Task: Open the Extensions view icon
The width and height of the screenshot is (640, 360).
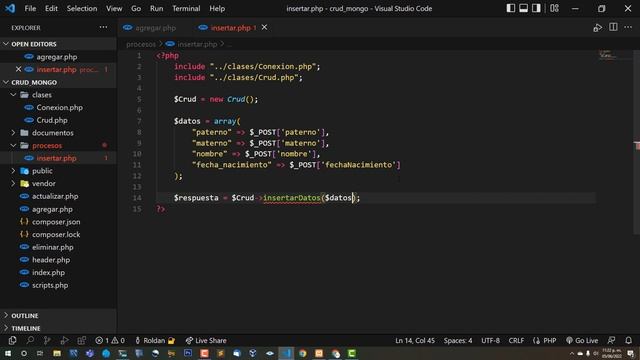Action: (x=82, y=340)
